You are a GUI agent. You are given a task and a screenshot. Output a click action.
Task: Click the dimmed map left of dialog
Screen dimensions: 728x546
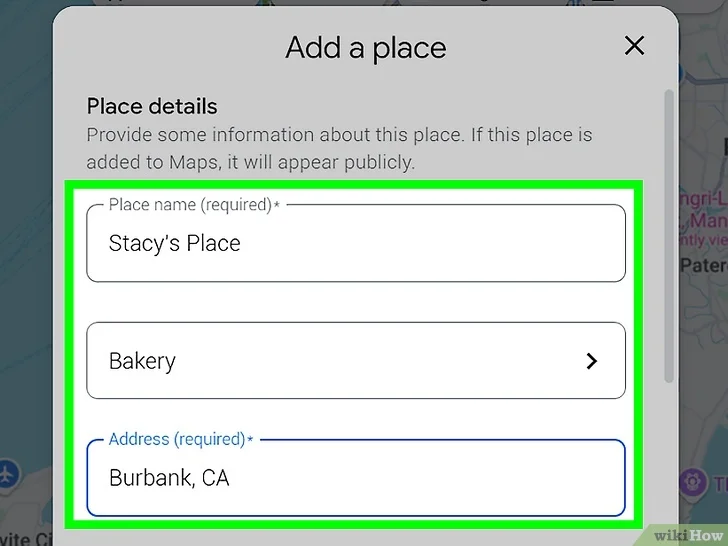[26, 232]
